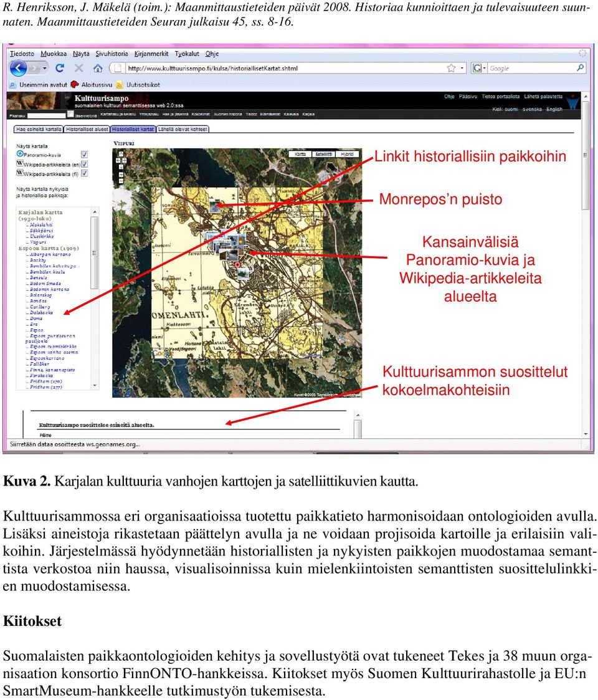Zoom out with the map minus button

[x=120, y=181]
